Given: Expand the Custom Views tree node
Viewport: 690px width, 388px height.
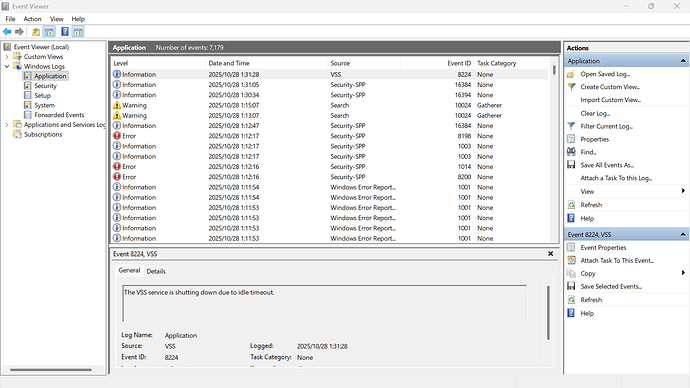Looking at the screenshot, I should [7, 57].
